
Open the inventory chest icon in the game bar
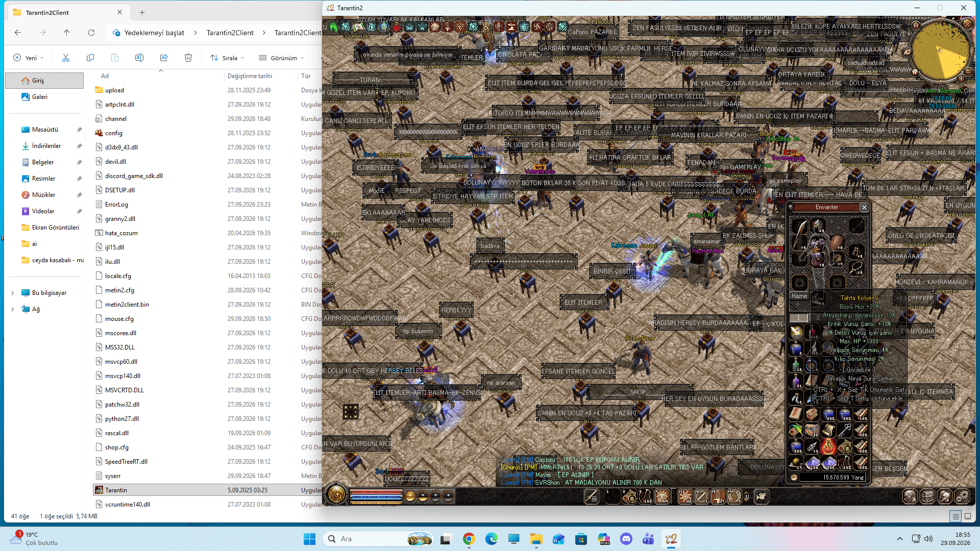click(x=927, y=496)
